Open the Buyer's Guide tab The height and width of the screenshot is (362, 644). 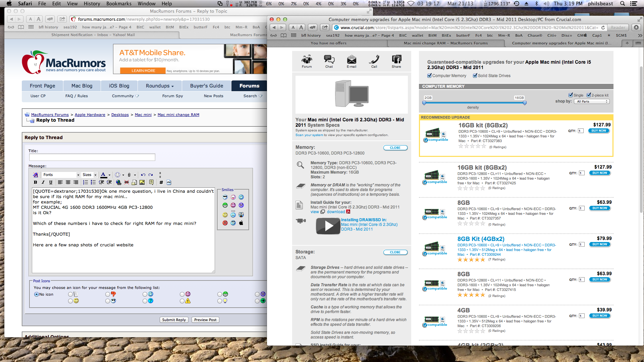pos(206,86)
